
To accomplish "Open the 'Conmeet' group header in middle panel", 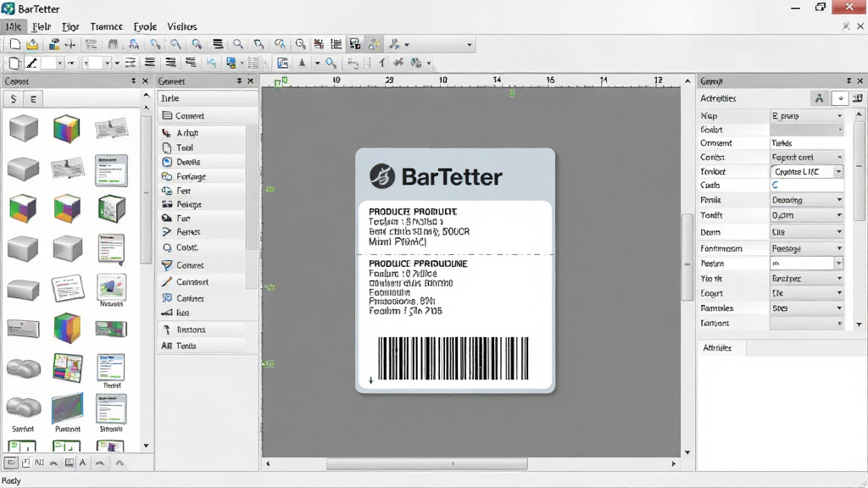I will click(208, 115).
